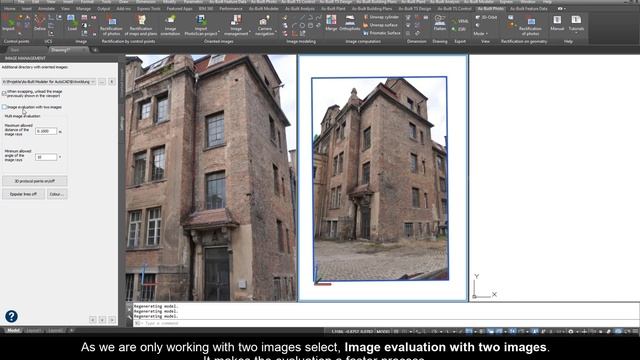Open the As-Built Feature Data ribbon tab

point(529,9)
